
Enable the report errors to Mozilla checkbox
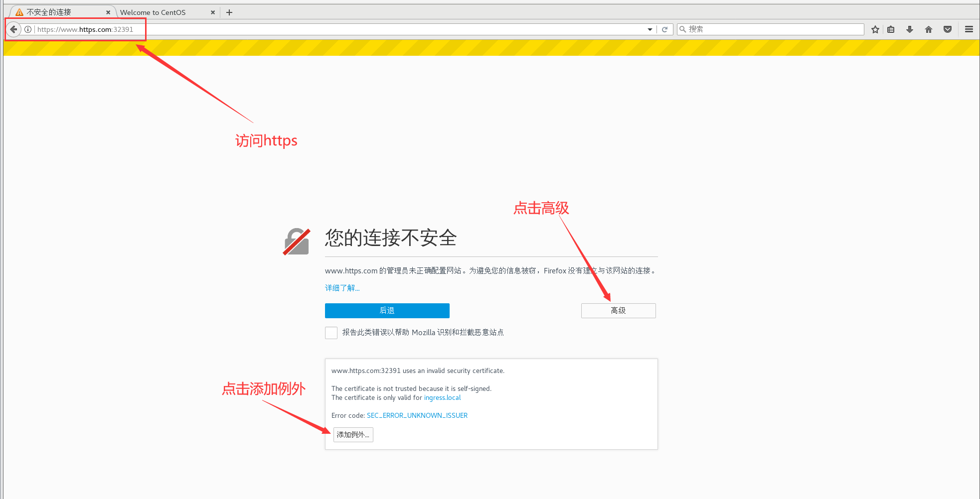331,333
